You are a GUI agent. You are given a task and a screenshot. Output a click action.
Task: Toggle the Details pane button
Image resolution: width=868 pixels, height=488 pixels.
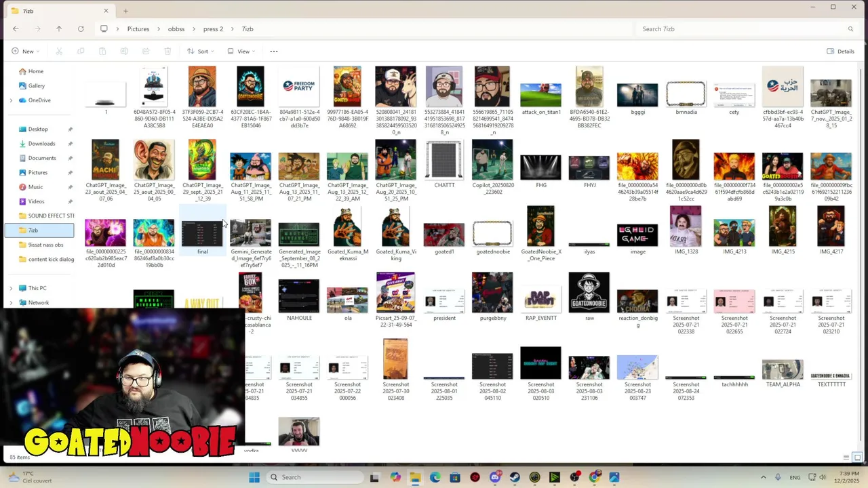click(x=840, y=52)
